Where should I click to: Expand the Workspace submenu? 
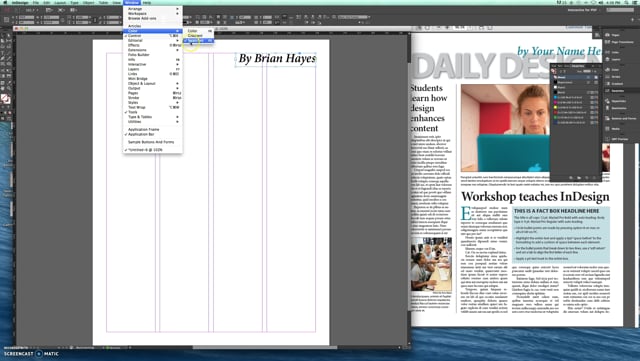click(153, 13)
